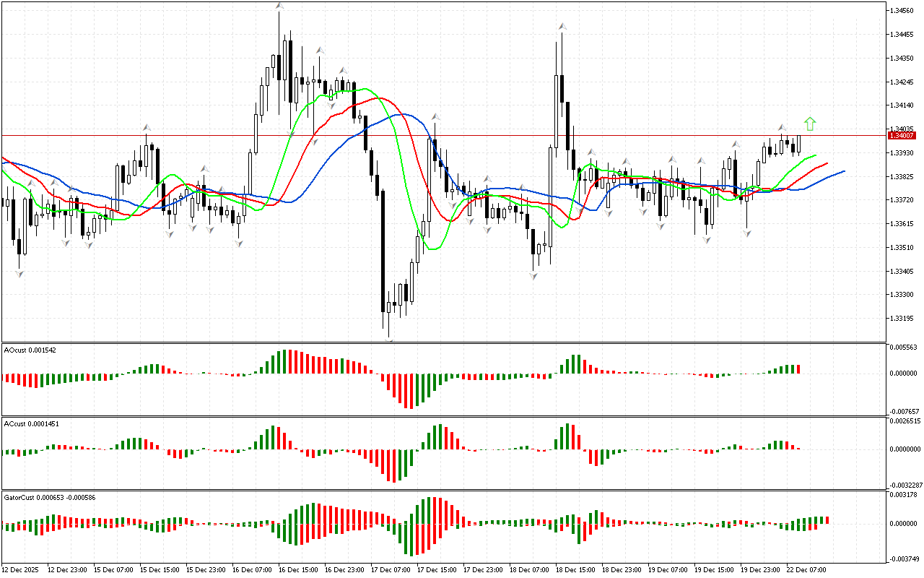Screen dimensions: 924x578
Task: Select the up fractal above the highest candle
Action: click(279, 6)
